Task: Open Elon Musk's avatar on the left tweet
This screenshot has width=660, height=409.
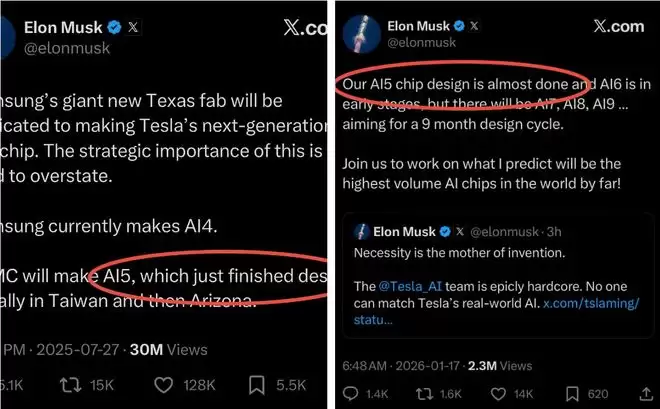Action: (7, 33)
